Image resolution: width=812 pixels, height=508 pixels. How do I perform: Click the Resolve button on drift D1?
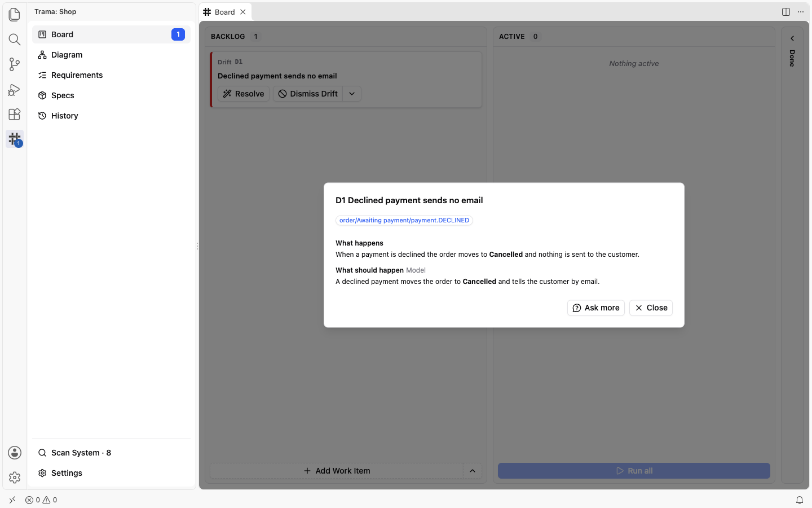coord(244,94)
